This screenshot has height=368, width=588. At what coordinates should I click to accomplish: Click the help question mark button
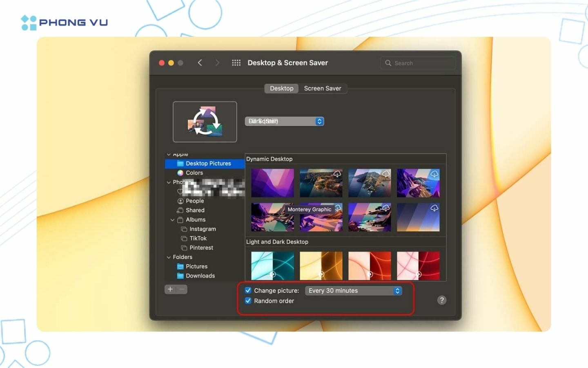tap(441, 300)
